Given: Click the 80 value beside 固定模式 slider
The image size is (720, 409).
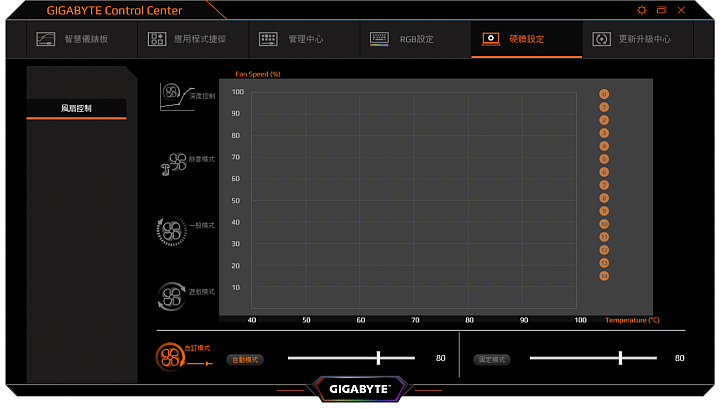Looking at the screenshot, I should pyautogui.click(x=680, y=358).
